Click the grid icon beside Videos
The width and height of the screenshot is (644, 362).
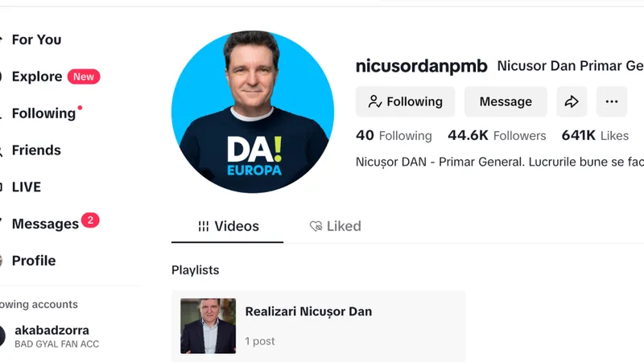[204, 226]
